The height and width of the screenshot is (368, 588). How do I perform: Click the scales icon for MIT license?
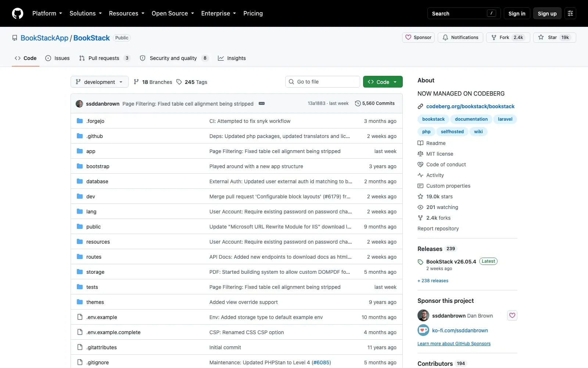420,154
